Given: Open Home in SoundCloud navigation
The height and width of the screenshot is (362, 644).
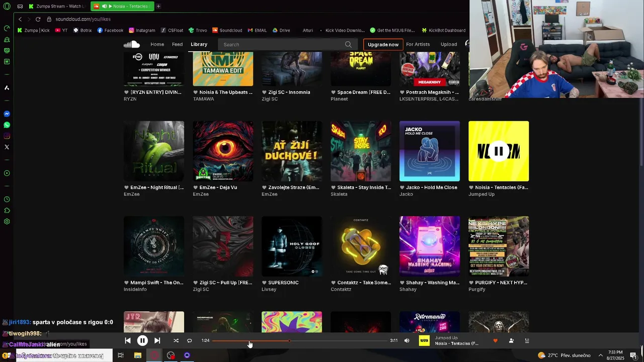Looking at the screenshot, I should coord(157,44).
